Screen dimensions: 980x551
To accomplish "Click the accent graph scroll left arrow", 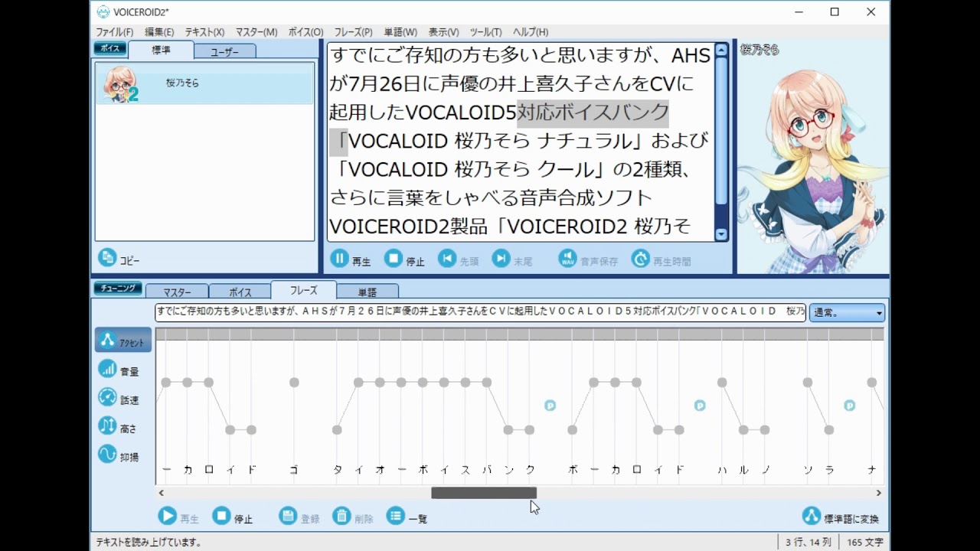I will pos(161,493).
